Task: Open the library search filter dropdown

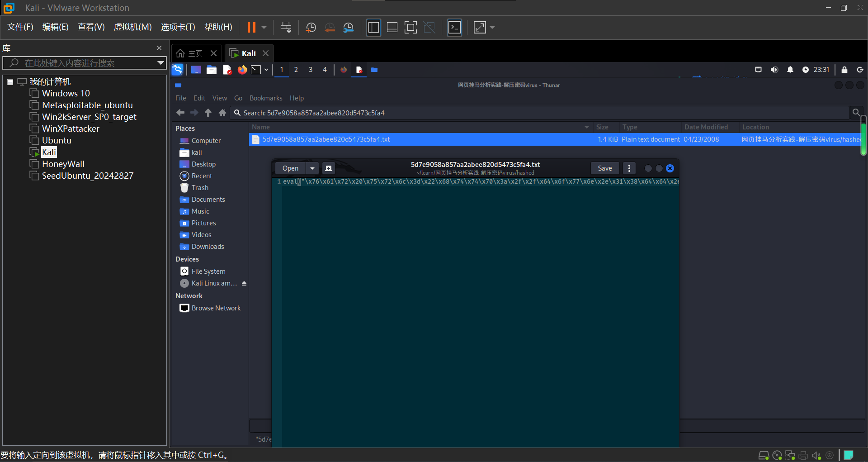Action: point(160,63)
